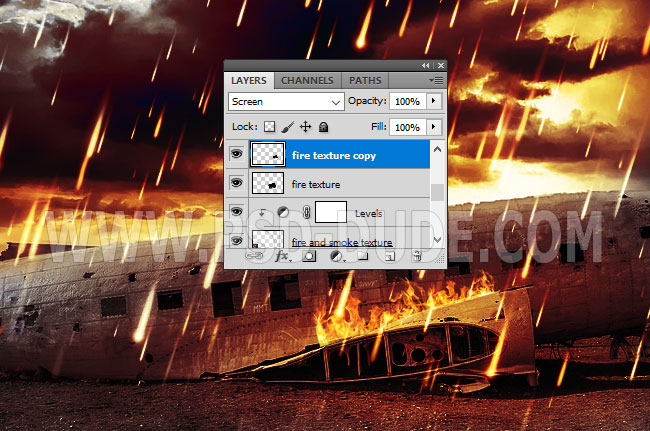This screenshot has height=431, width=650.
Task: Select Levels layer mask thumbnail
Action: click(331, 212)
